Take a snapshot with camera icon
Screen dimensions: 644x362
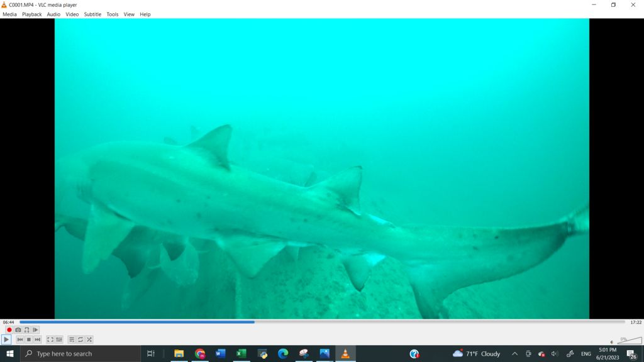click(x=18, y=330)
